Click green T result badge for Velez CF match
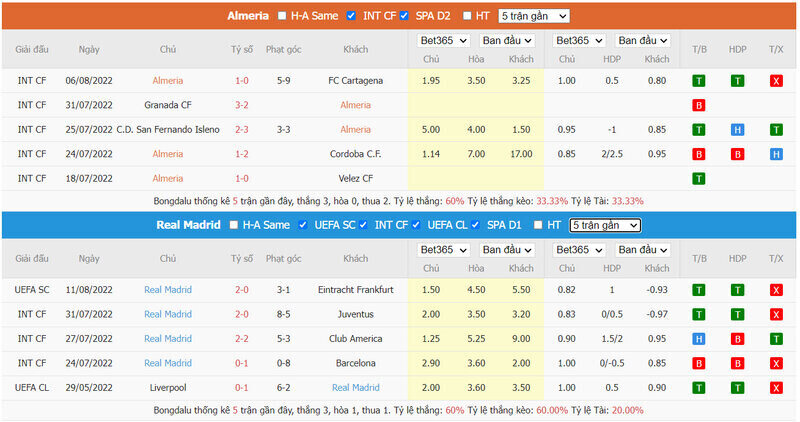Image resolution: width=800 pixels, height=422 pixels. coord(698,179)
